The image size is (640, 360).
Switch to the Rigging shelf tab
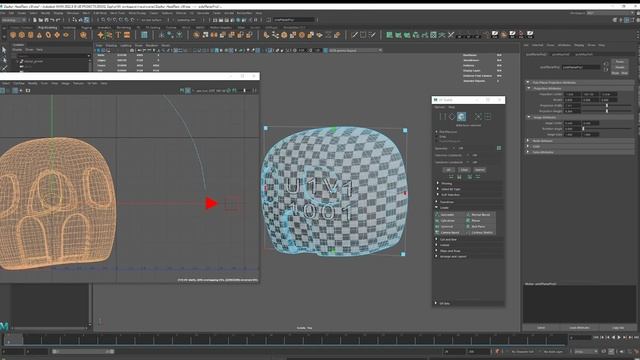tap(87, 28)
